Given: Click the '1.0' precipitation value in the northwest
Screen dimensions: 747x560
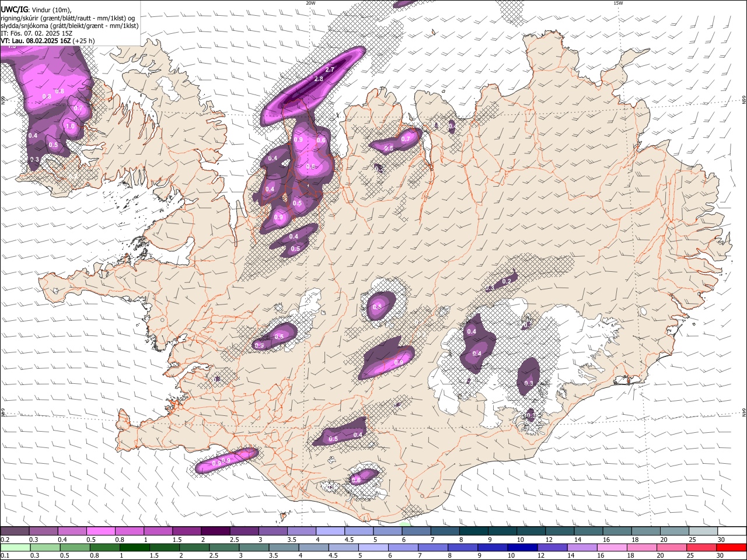Looking at the screenshot, I should point(71,126).
